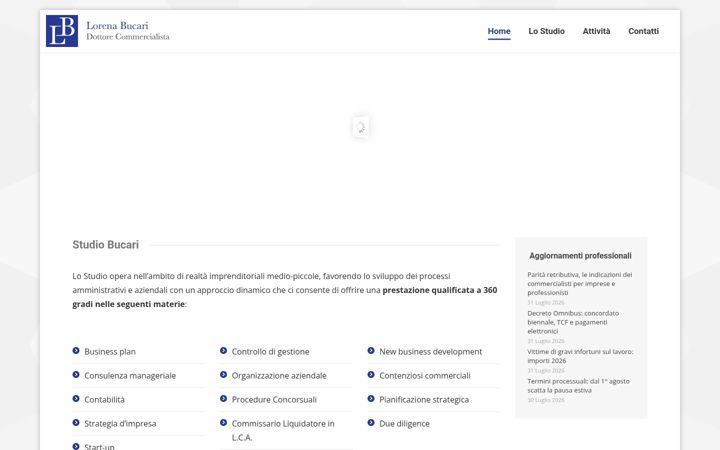Click the LB logo square
The width and height of the screenshot is (720, 450).
(x=62, y=31)
